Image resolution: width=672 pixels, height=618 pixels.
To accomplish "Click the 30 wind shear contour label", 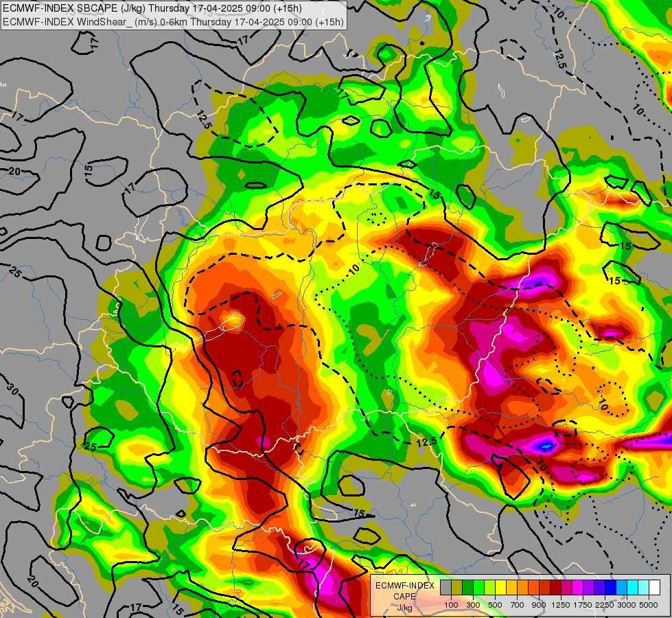I will [13, 389].
